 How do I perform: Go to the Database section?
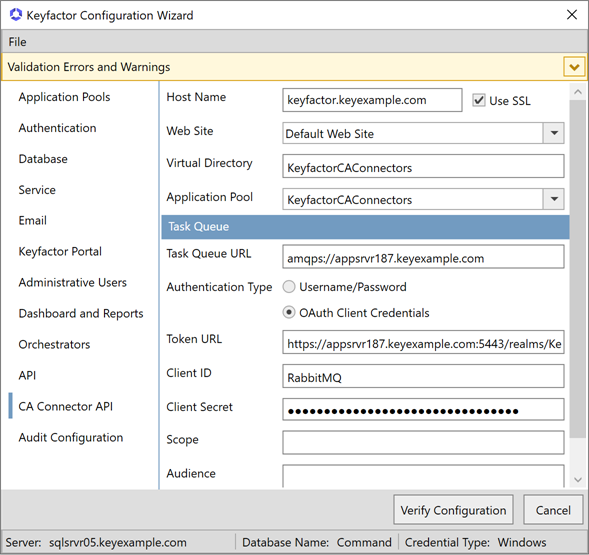43,159
